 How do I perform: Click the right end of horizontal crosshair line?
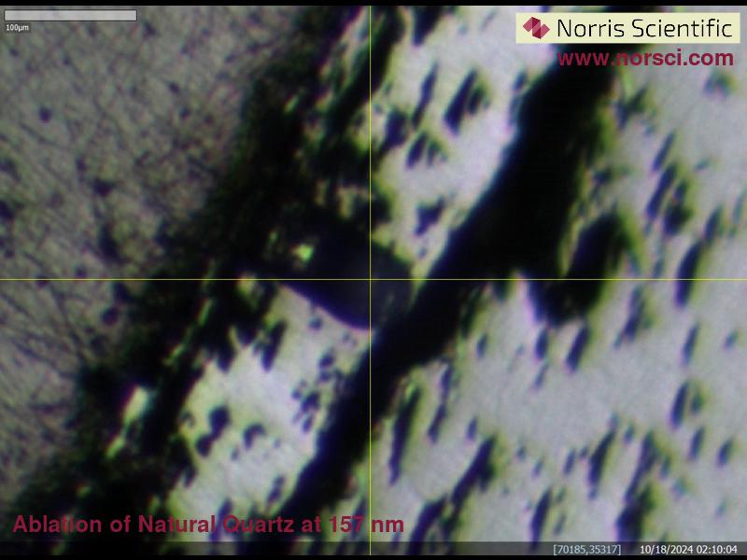pyautogui.click(x=742, y=279)
